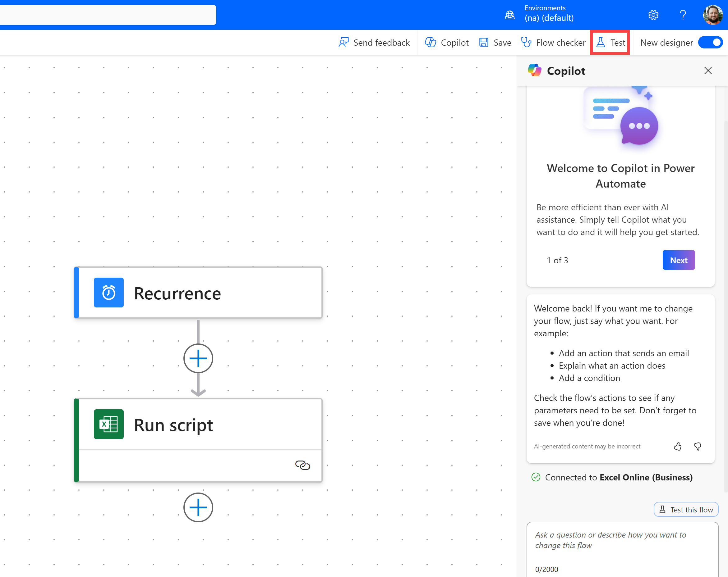Click the Excel icon on Run script
Viewport: 728px width, 577px height.
[108, 424]
